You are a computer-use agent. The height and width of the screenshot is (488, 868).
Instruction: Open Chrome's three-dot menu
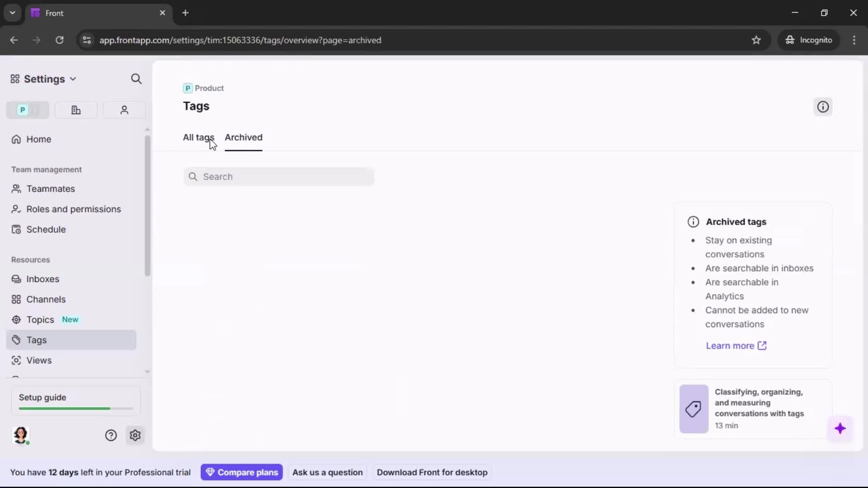(x=854, y=40)
